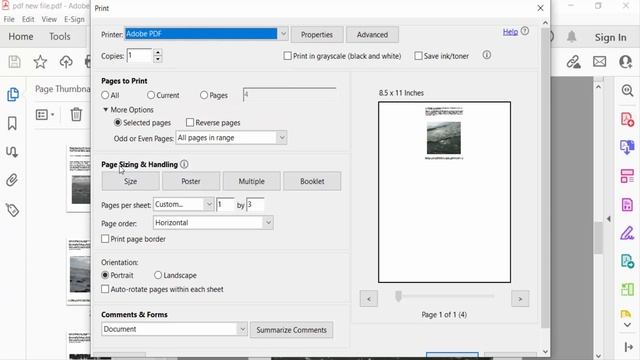640x360 pixels.
Task: Select Portrait orientation
Action: coord(105,275)
